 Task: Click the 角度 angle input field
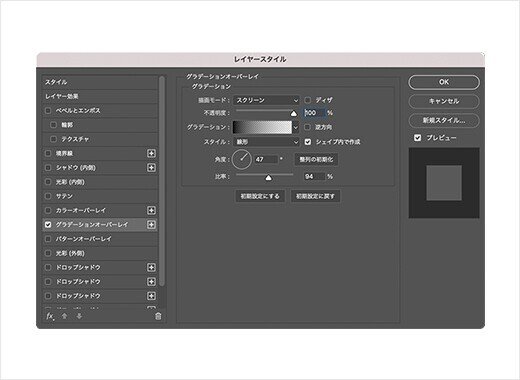tap(266, 159)
